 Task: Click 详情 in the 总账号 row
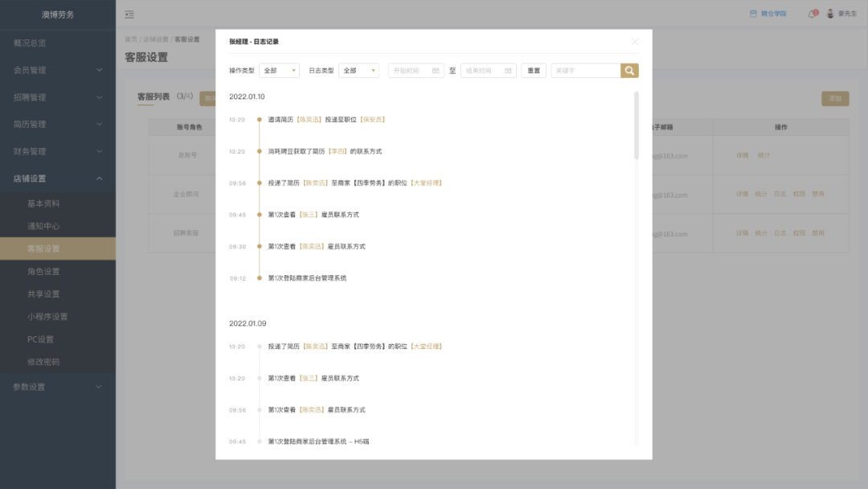743,155
